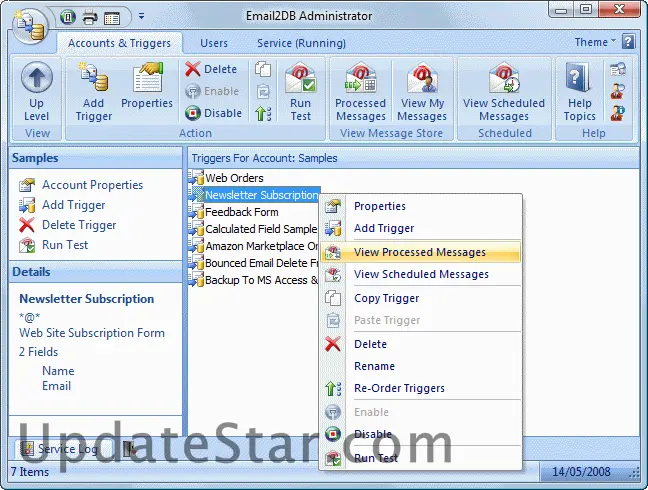Open the Service Log tab at bottom
The width and height of the screenshot is (648, 490).
click(x=60, y=449)
